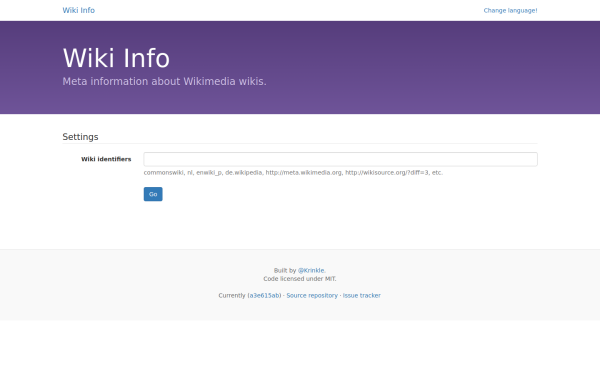
Task: Select the Wiki identifiers label
Action: (x=106, y=159)
